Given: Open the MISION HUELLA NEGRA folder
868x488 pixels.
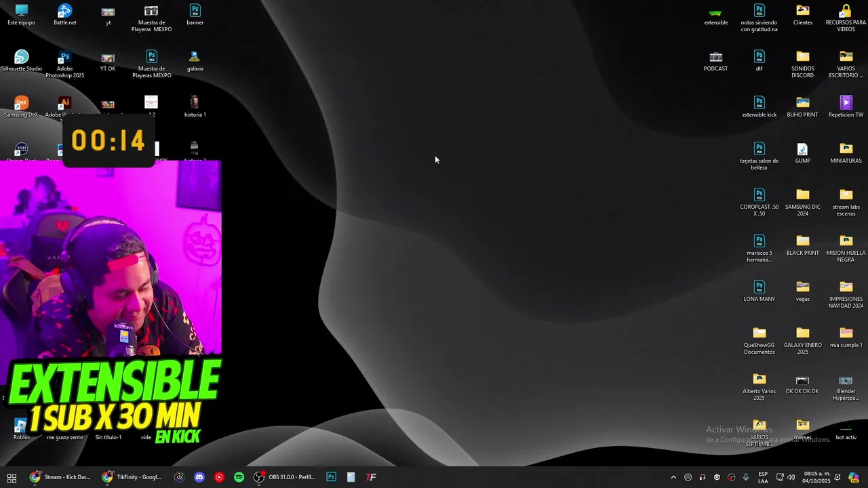Looking at the screenshot, I should click(x=846, y=249).
